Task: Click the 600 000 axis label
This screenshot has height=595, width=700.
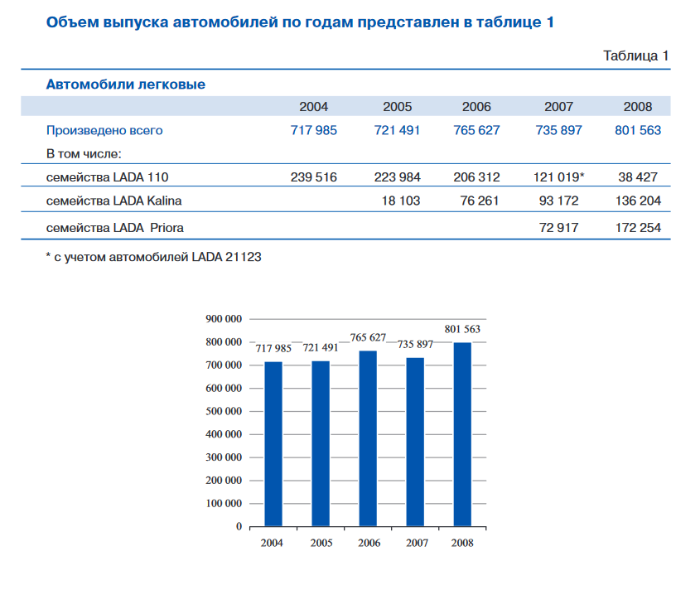Action: click(x=223, y=388)
